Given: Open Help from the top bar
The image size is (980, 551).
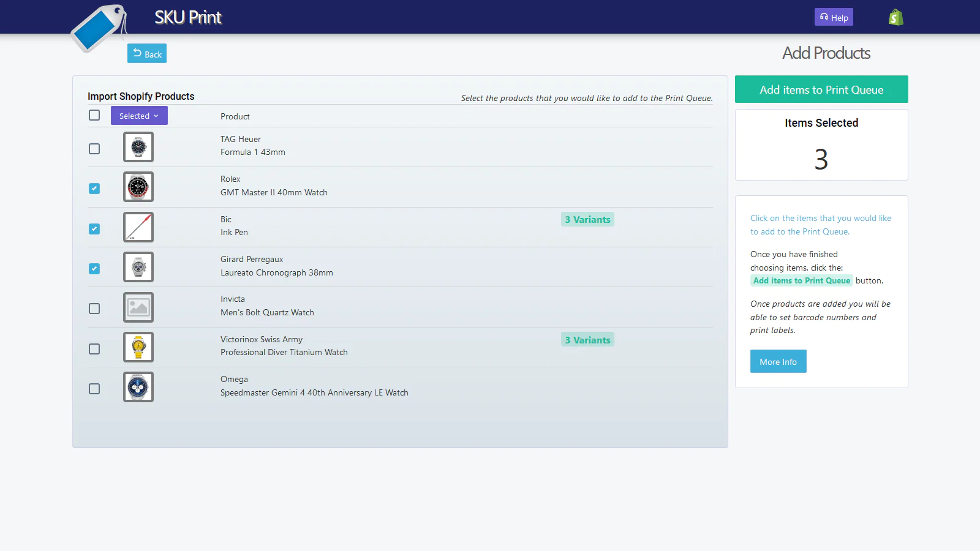Looking at the screenshot, I should tap(833, 17).
